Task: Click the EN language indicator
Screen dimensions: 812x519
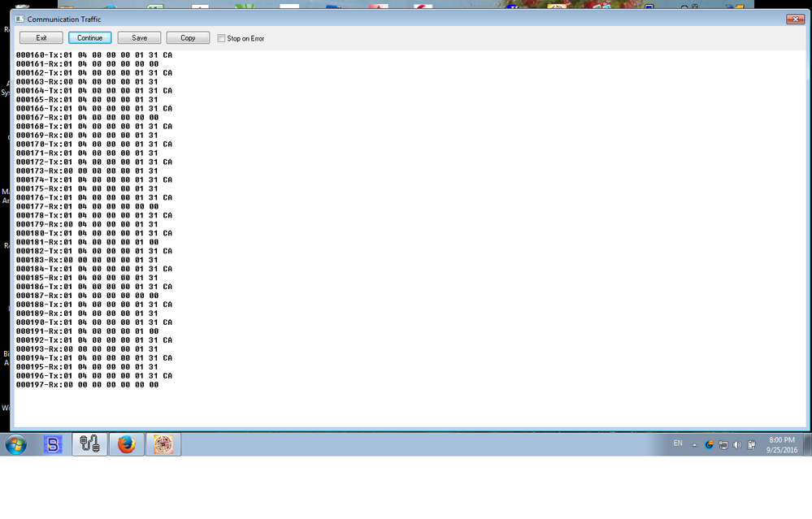Action: point(678,443)
